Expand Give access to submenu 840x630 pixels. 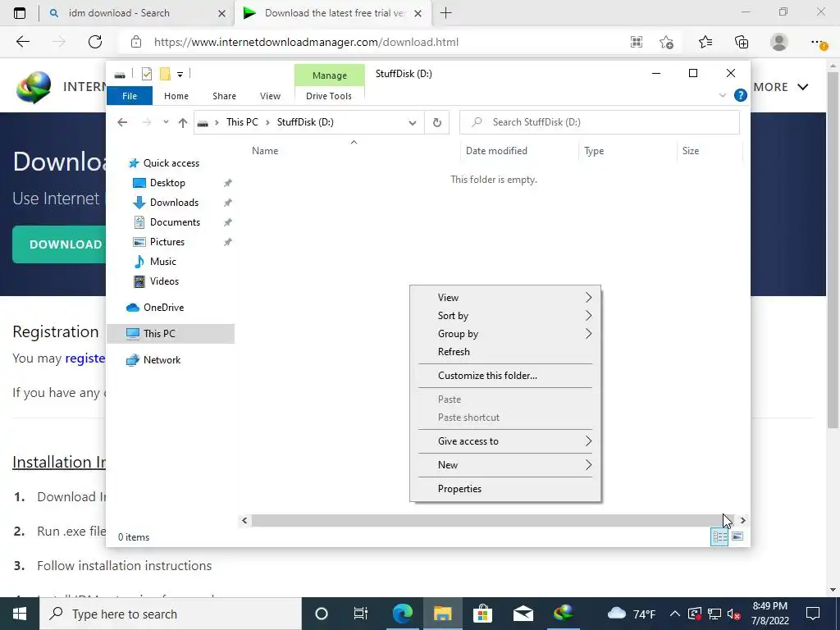pos(505,441)
